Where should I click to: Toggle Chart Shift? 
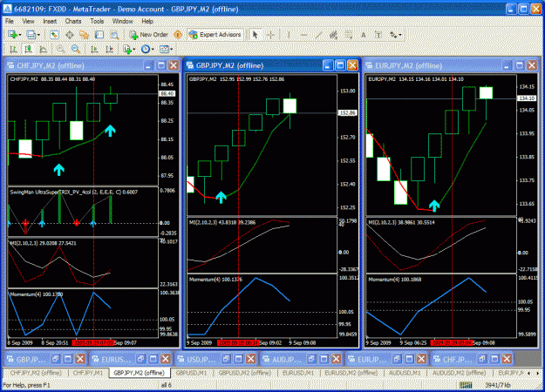[x=110, y=50]
